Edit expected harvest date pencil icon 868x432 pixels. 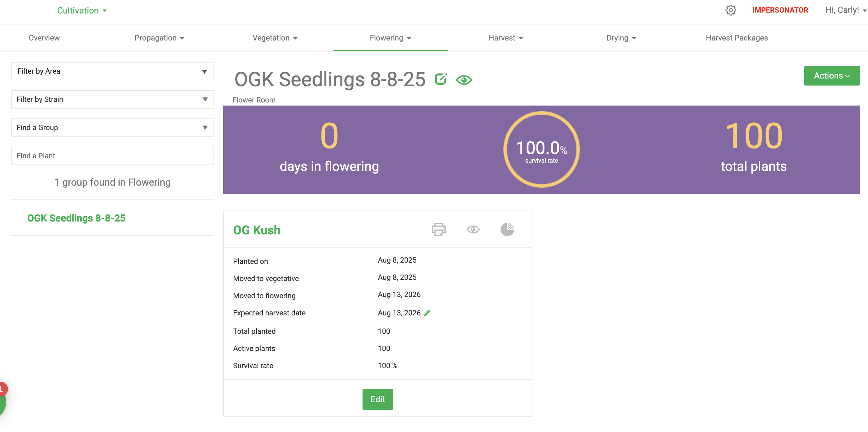[x=427, y=313]
